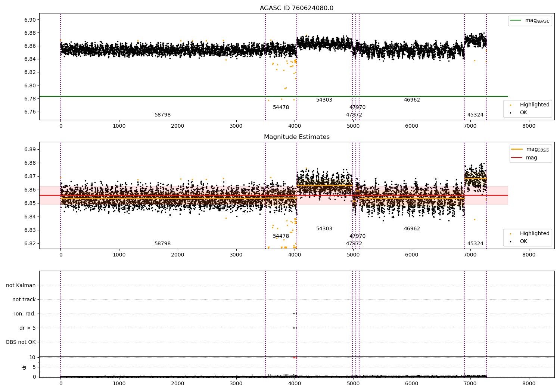
Task: Click the 'Ion. rad.' axis label
Action: click(x=25, y=314)
